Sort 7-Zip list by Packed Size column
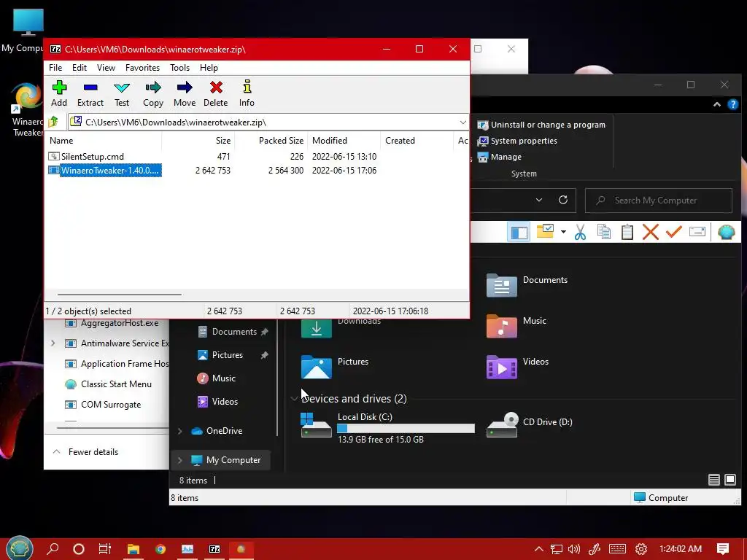The image size is (747, 560). coord(271,141)
